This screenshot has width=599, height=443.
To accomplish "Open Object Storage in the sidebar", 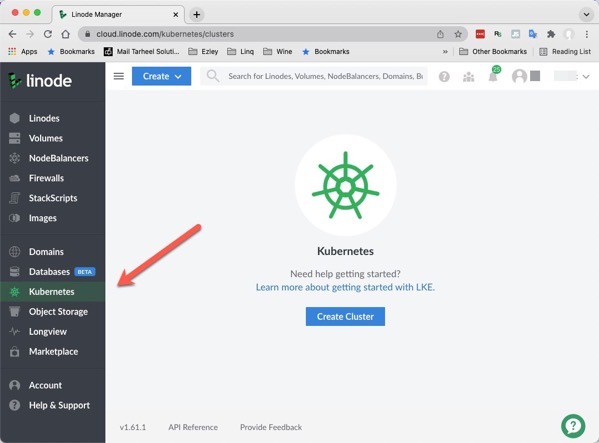I will click(53, 312).
